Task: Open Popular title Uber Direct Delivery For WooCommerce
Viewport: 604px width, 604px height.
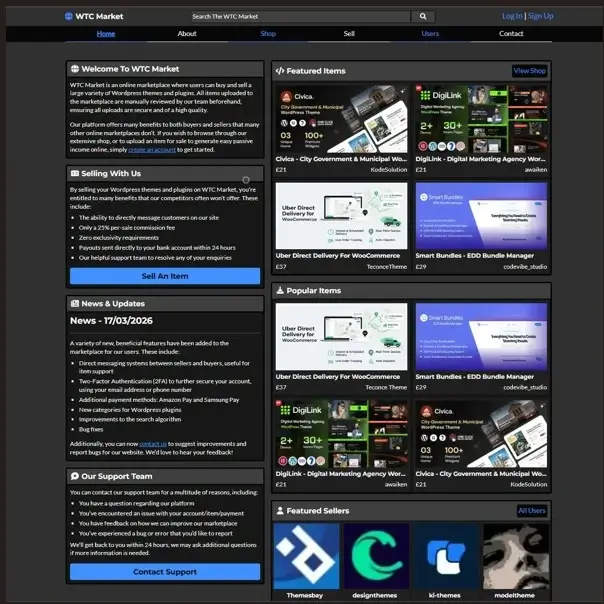Action: click(338, 377)
